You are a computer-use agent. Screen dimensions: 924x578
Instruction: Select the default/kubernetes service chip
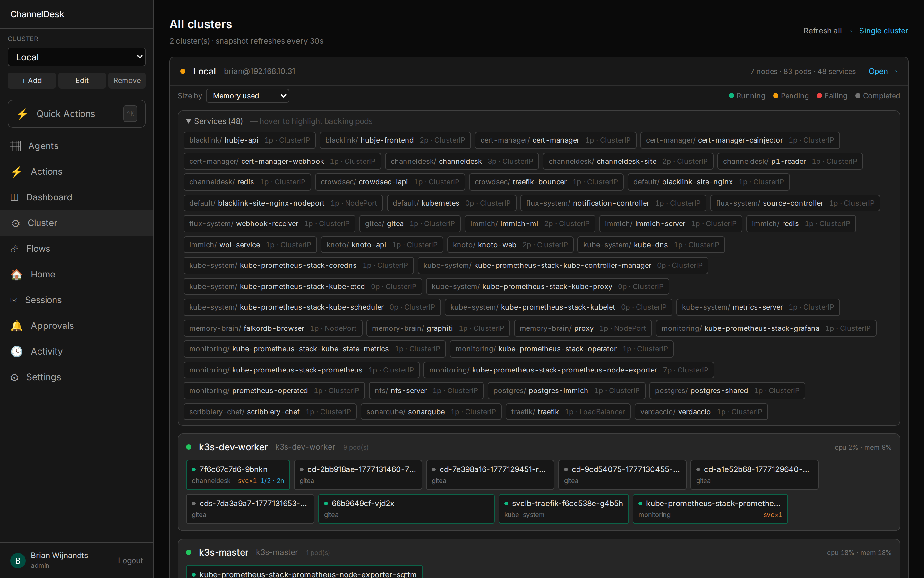[451, 203]
